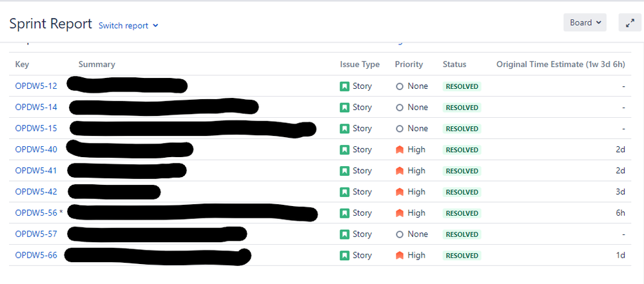The height and width of the screenshot is (284, 644).
Task: Click High priority icon for OPDW5-42
Action: coord(400,192)
